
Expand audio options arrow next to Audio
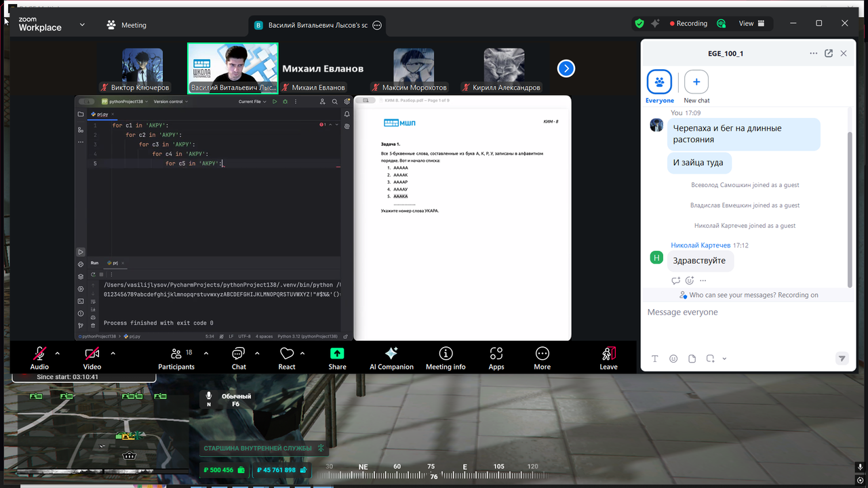click(57, 353)
